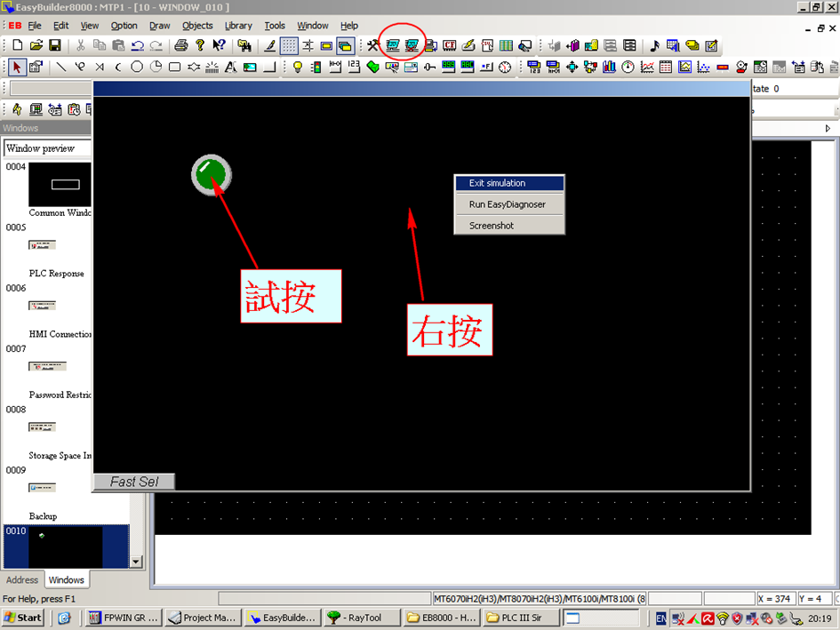Select the Bar Graph object icon
Viewport: 840px width, 630px height.
pyautogui.click(x=608, y=66)
